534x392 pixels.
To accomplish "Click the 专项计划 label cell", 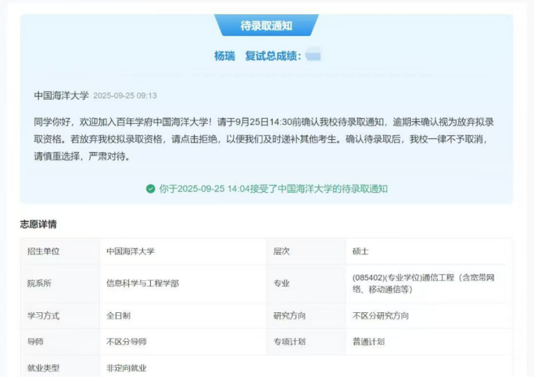I will point(306,342).
